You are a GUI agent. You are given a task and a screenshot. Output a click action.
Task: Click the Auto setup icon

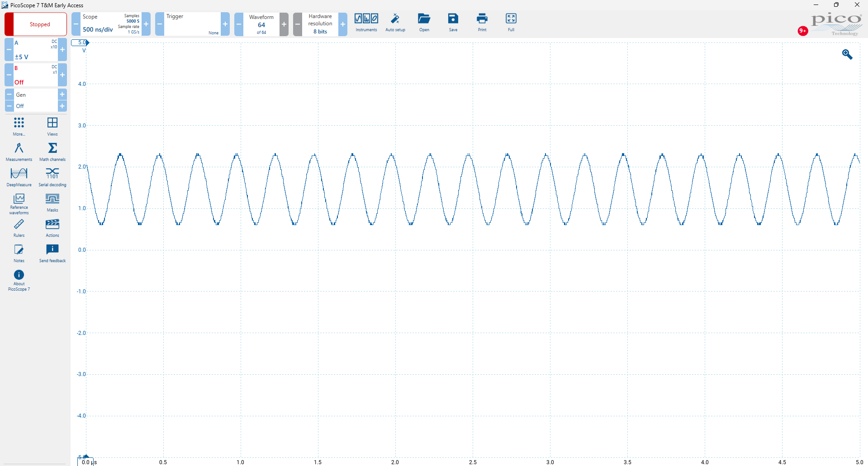(x=395, y=23)
